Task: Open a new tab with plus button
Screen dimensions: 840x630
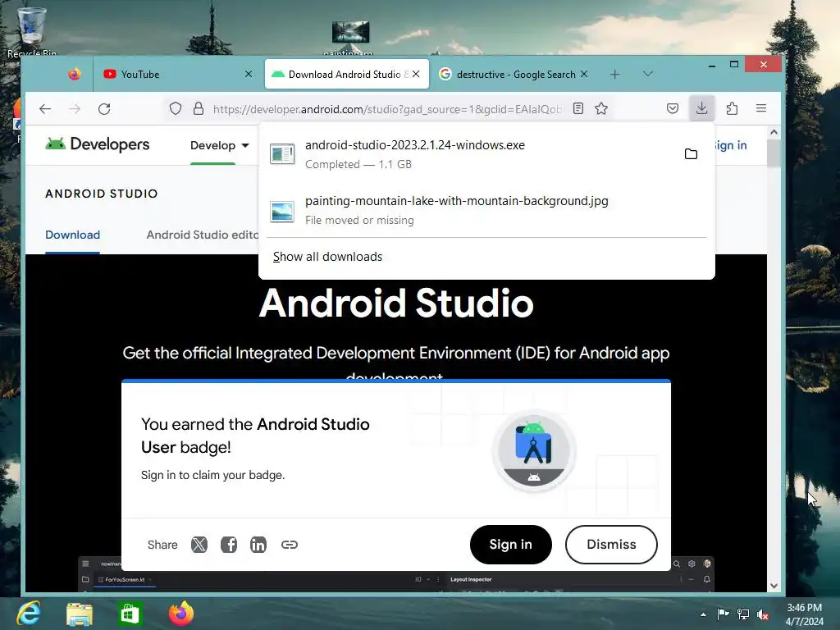Action: coord(615,74)
